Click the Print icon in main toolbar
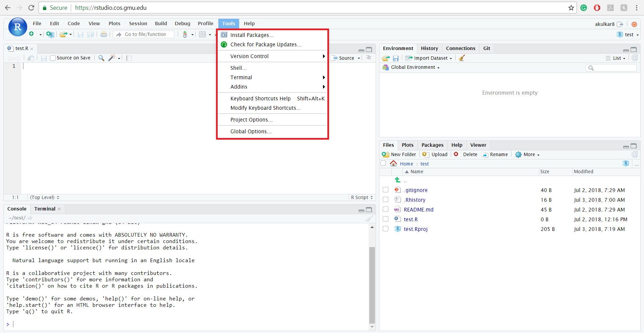 coord(104,34)
